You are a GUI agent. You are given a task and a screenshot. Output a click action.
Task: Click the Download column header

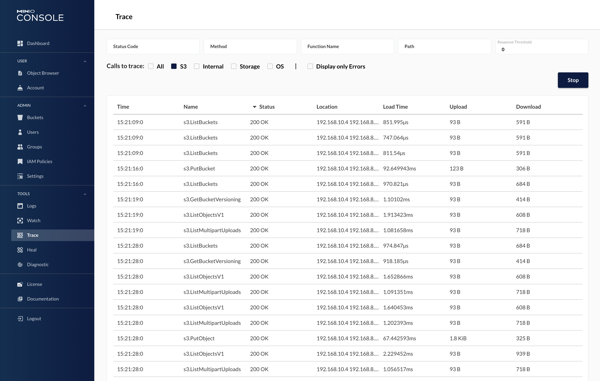(528, 107)
